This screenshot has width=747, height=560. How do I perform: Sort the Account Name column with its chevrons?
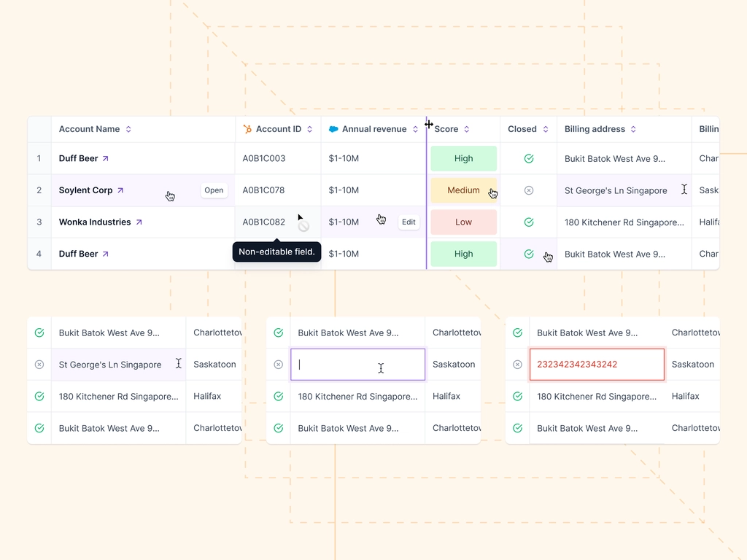tap(128, 129)
